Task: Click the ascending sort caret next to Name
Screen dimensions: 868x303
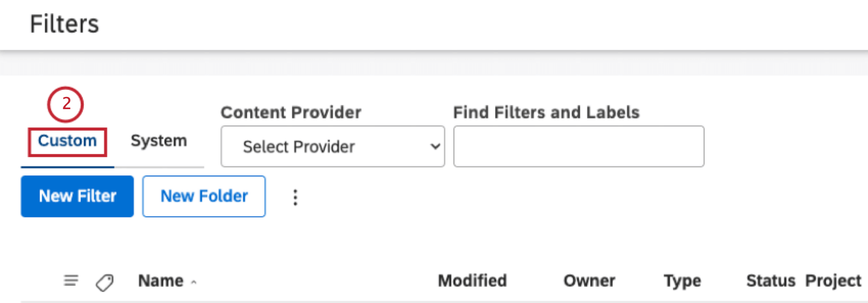Action: [x=194, y=283]
